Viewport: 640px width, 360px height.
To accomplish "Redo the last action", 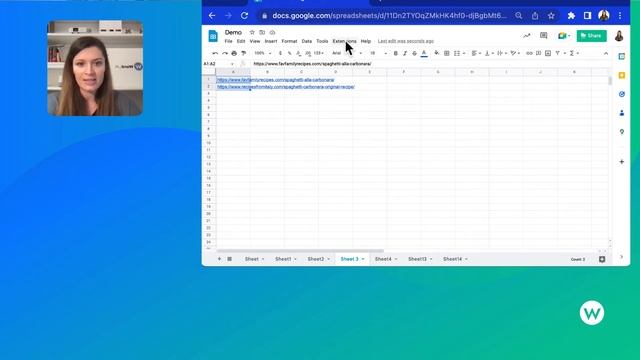I will 224,53.
